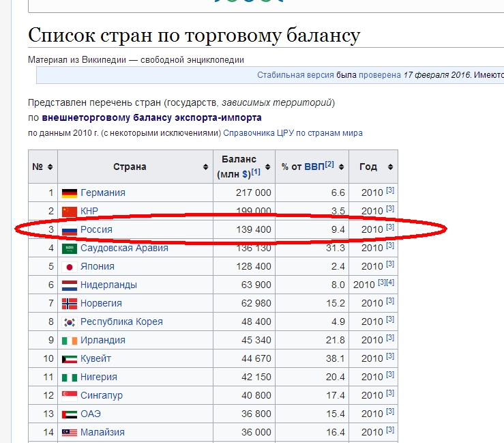Viewport: 504px width, 443px height.
Task: Click the Kuwait flag icon
Action: click(70, 359)
